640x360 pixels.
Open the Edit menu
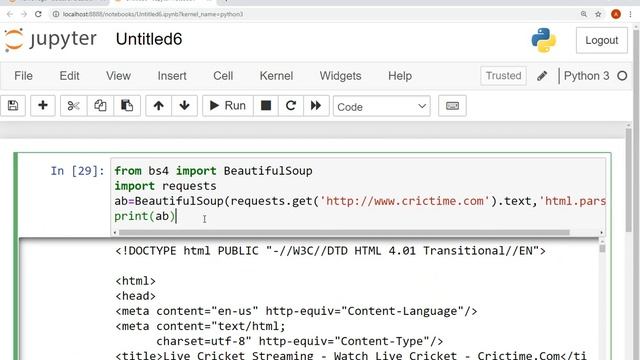pyautogui.click(x=69, y=76)
